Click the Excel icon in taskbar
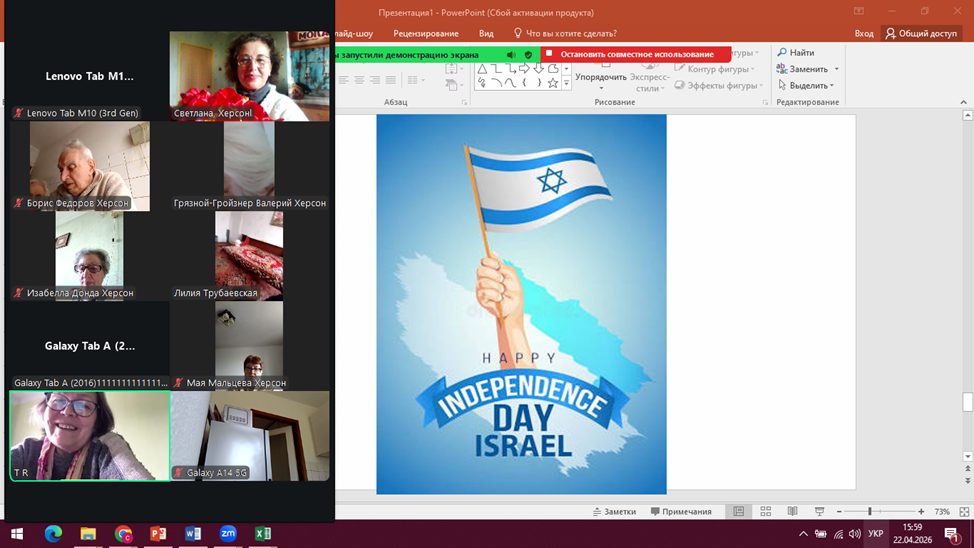This screenshot has width=974, height=548. 262,534
